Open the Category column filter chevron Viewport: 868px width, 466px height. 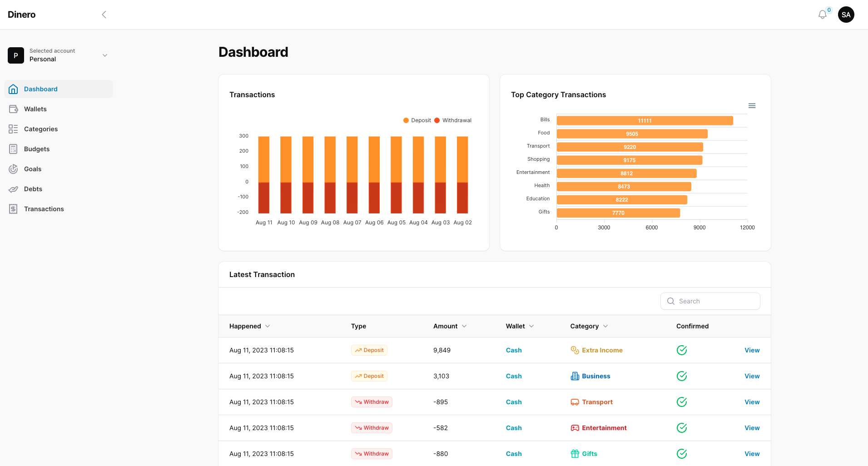click(x=605, y=326)
